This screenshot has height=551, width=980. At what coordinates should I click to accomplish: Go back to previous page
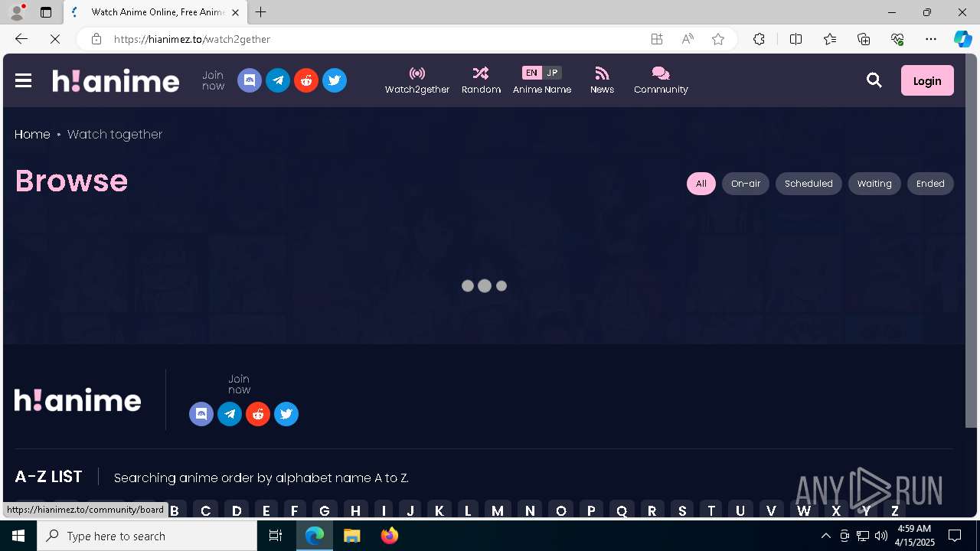point(21,39)
